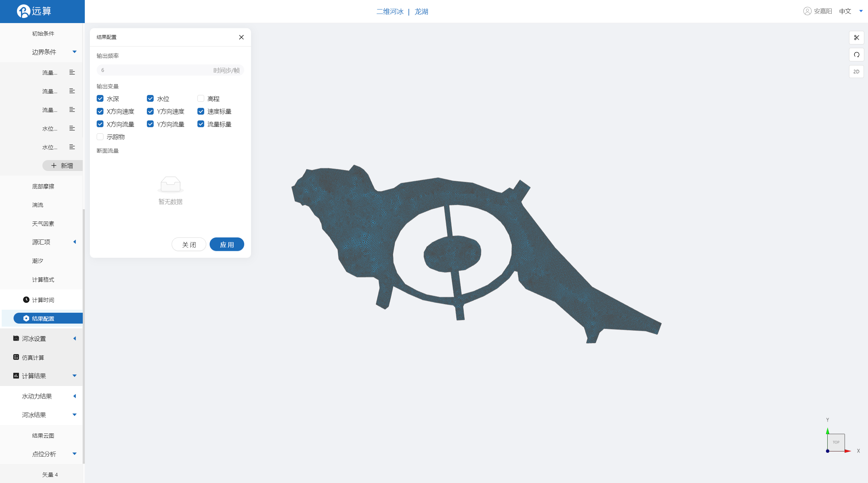The width and height of the screenshot is (868, 483).
Task: Click the 远算 logo
Action: [x=34, y=11]
